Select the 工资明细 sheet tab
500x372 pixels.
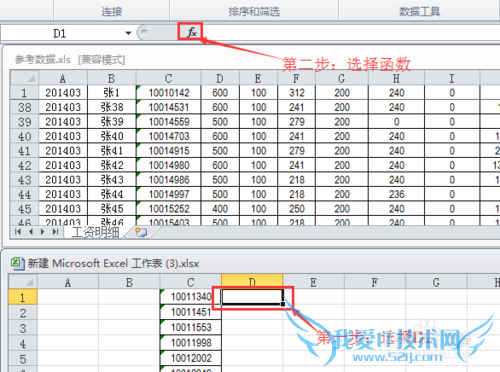95,232
